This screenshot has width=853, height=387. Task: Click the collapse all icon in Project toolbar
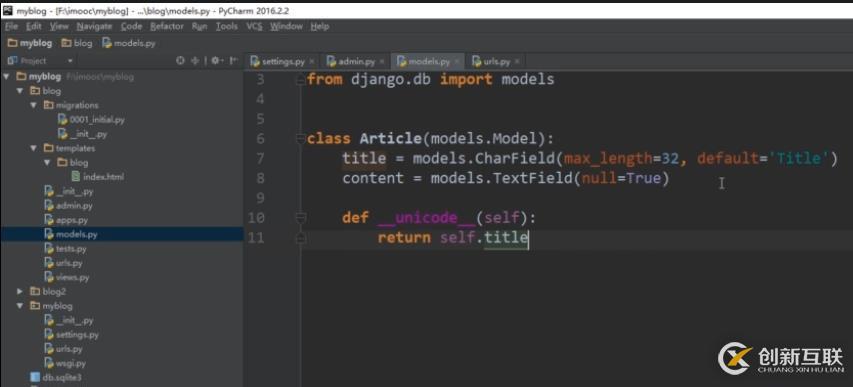(194, 61)
